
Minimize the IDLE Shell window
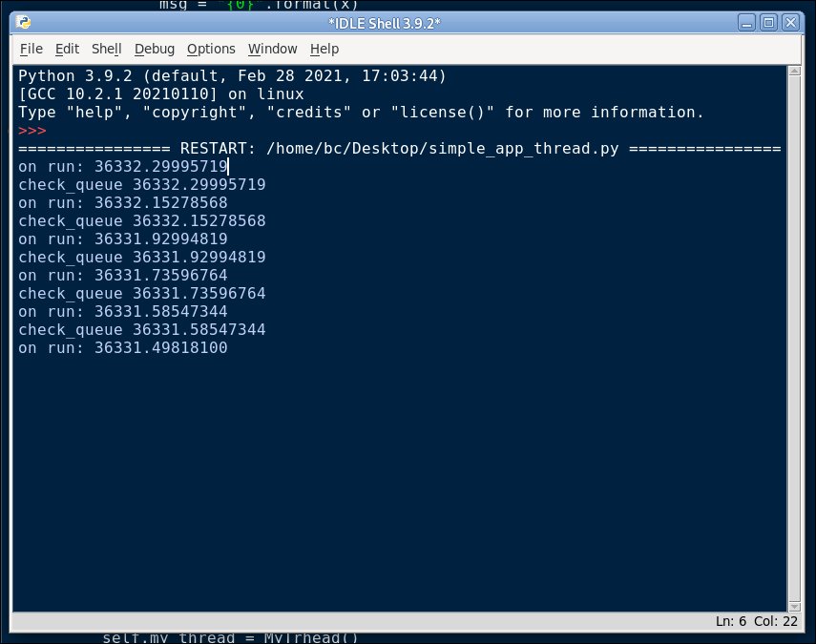pos(746,23)
